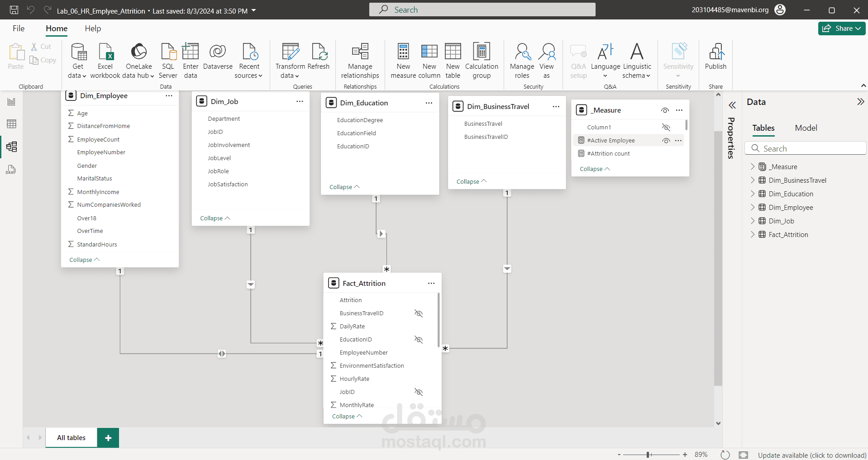Expand Dim_Education in Data pane
The height and width of the screenshot is (460, 868).
coord(753,194)
